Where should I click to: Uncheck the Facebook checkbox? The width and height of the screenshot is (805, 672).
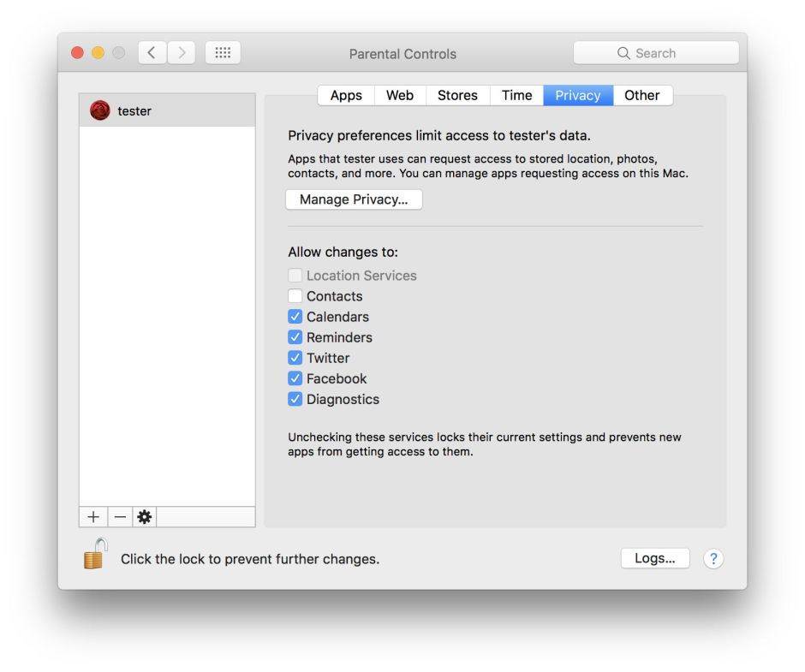point(295,378)
